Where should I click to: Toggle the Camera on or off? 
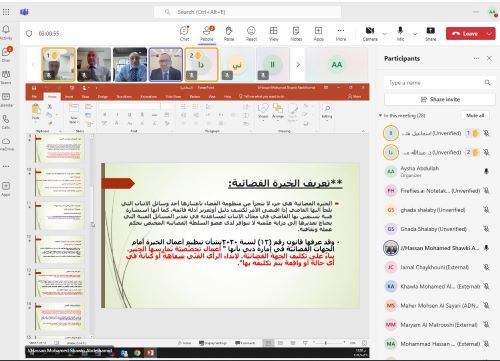370,33
